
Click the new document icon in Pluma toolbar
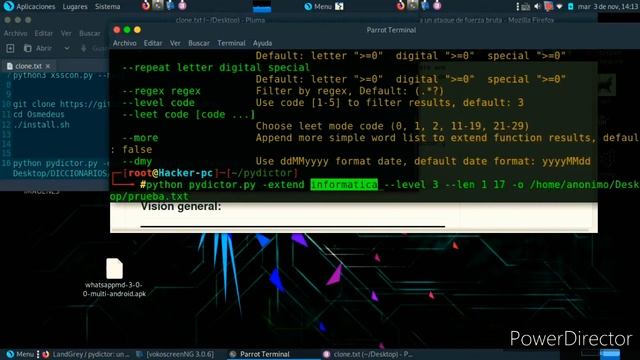pos(10,48)
